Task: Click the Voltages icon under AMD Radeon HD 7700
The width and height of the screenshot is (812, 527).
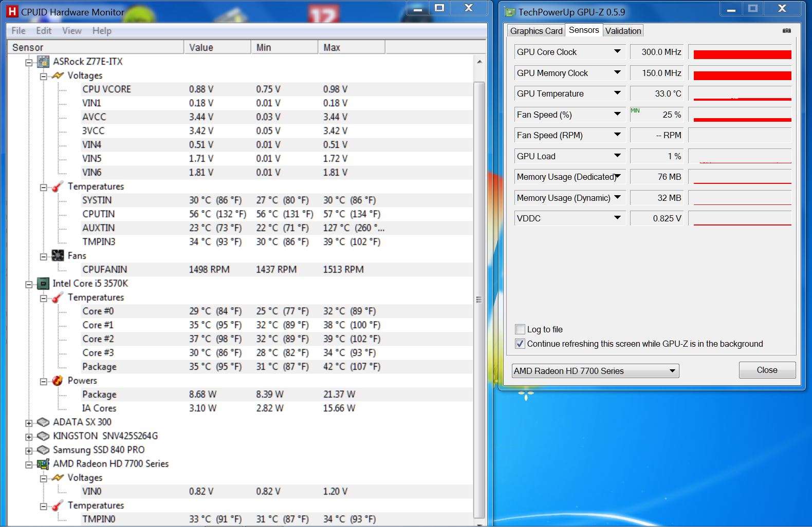Action: [x=58, y=478]
